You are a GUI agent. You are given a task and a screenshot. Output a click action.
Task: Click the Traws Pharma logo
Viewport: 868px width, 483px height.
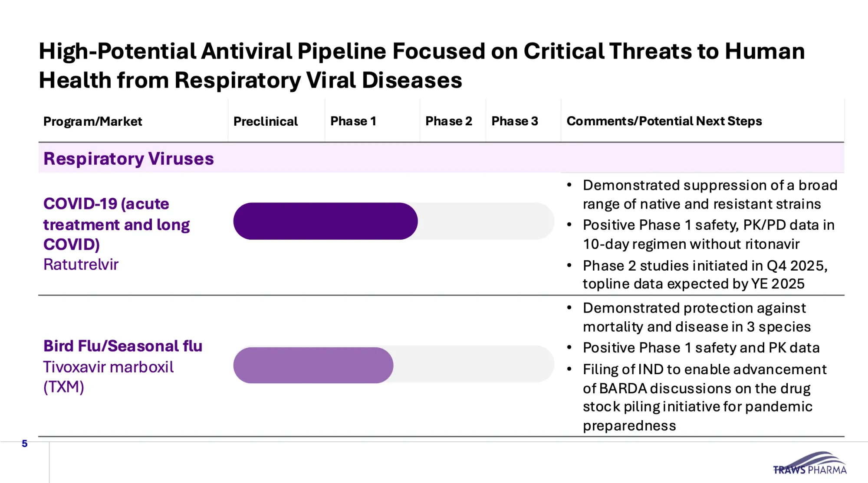click(810, 464)
